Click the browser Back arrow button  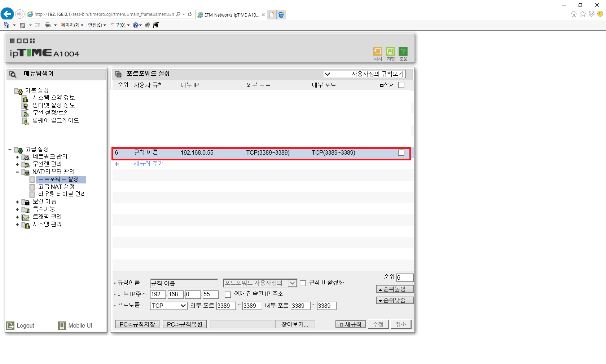coord(7,14)
